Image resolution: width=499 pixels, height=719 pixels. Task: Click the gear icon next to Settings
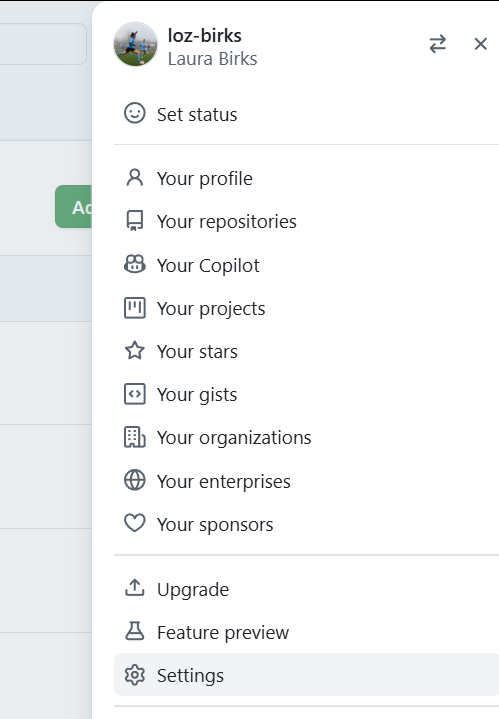pos(135,675)
